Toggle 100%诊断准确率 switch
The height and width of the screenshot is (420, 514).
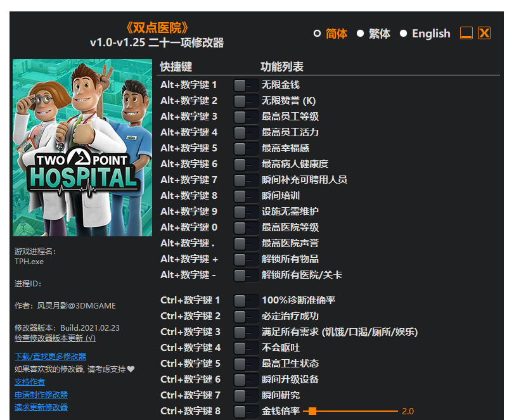click(246, 300)
